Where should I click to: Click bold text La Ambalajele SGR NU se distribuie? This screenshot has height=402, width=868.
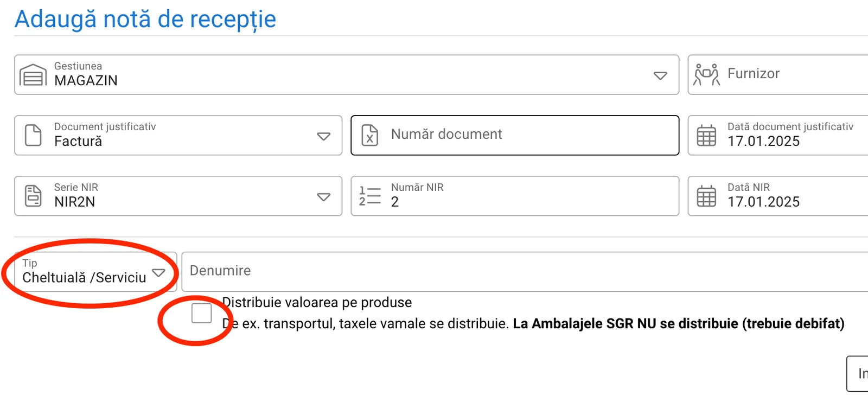[626, 324]
